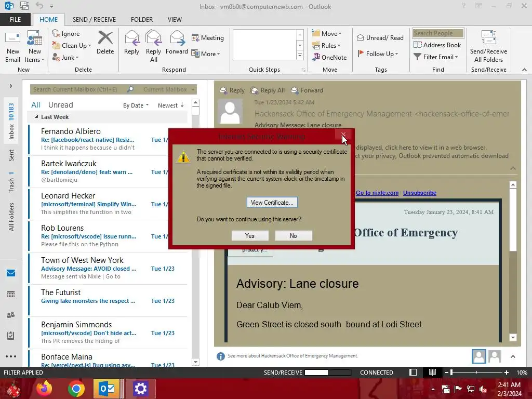The height and width of the screenshot is (399, 532).
Task: Switch to the VIEW tab
Action: click(175, 19)
